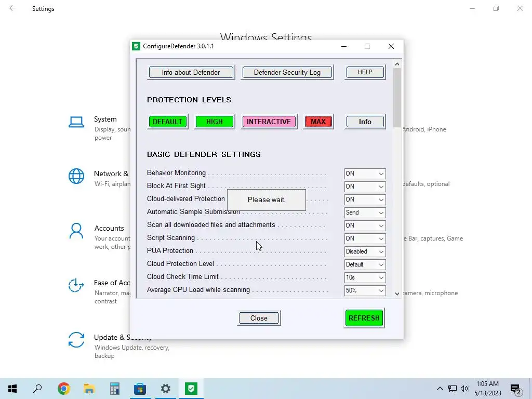This screenshot has width=532, height=399.
Task: Click the scrollbar down arrow in ConfigureDefender
Action: point(397,294)
